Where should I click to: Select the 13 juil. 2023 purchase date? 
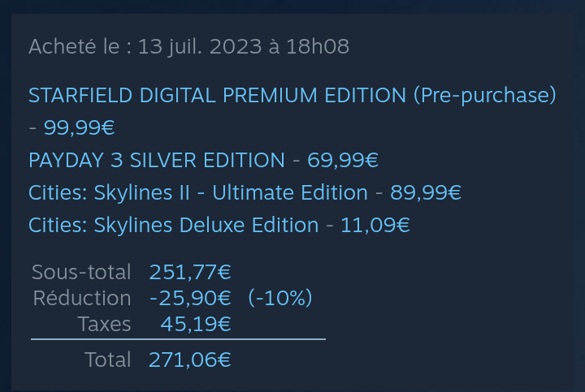click(198, 46)
